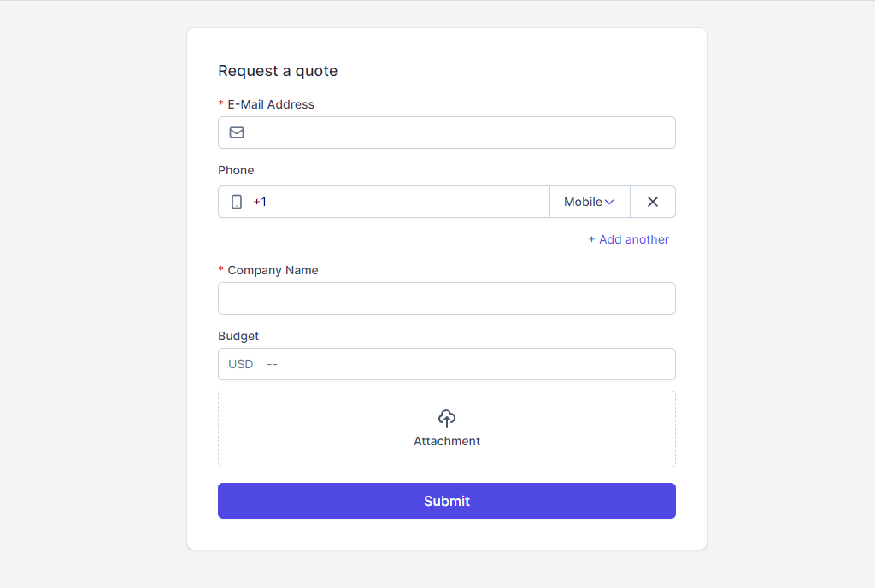
Task: Focus the Company Name text box
Action: pyautogui.click(x=447, y=298)
